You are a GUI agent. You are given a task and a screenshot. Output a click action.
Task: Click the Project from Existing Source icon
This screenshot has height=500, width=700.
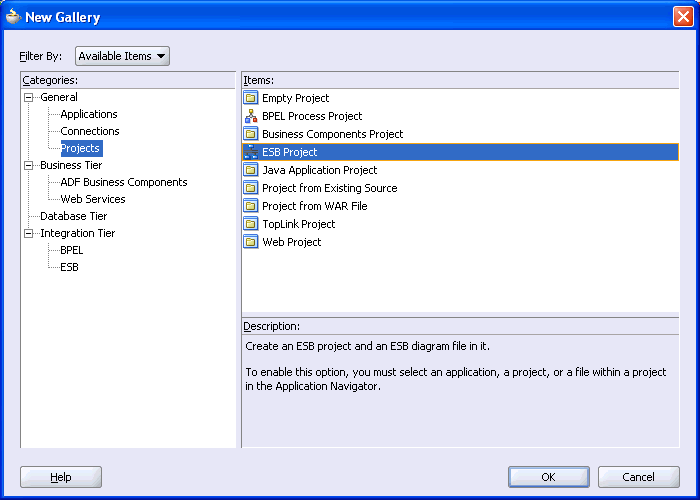(251, 188)
